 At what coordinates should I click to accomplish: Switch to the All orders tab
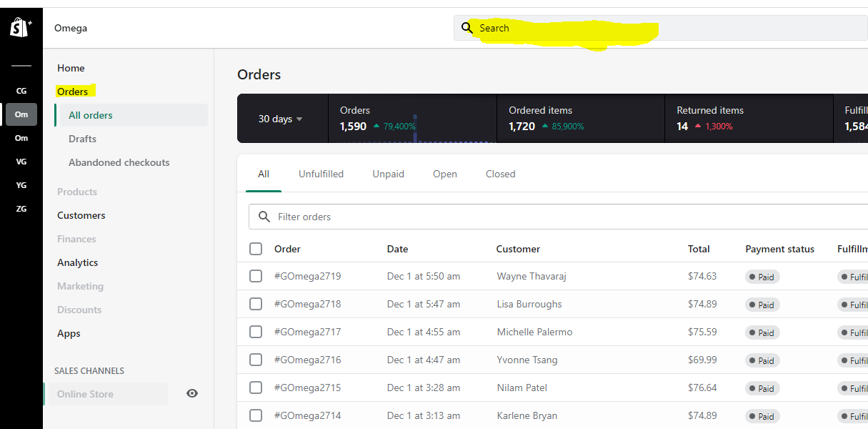tap(264, 174)
